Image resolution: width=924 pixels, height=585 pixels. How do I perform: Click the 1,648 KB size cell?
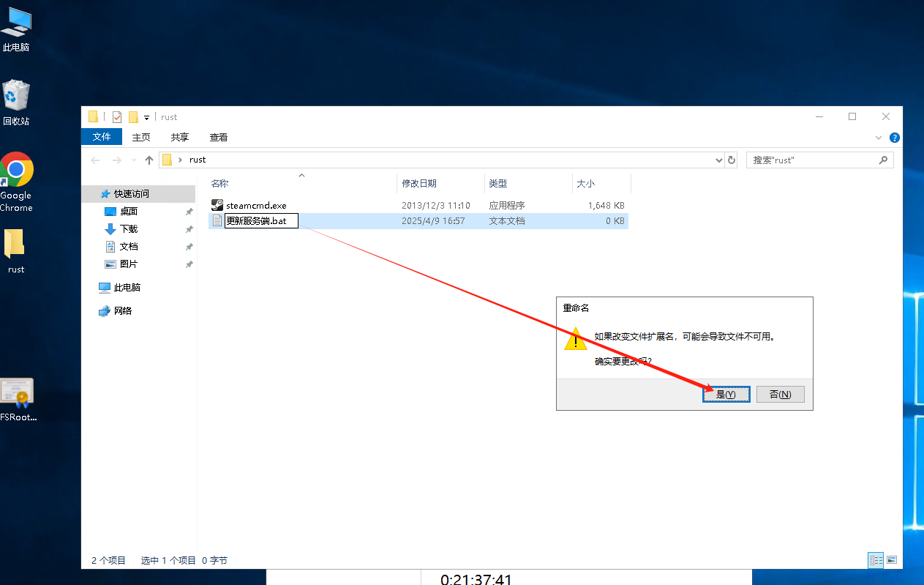pos(606,206)
